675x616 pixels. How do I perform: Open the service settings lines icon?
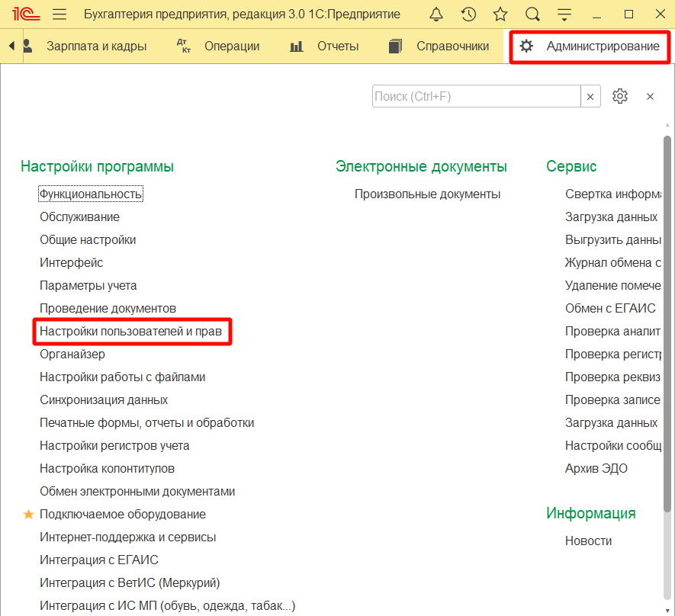coord(564,14)
